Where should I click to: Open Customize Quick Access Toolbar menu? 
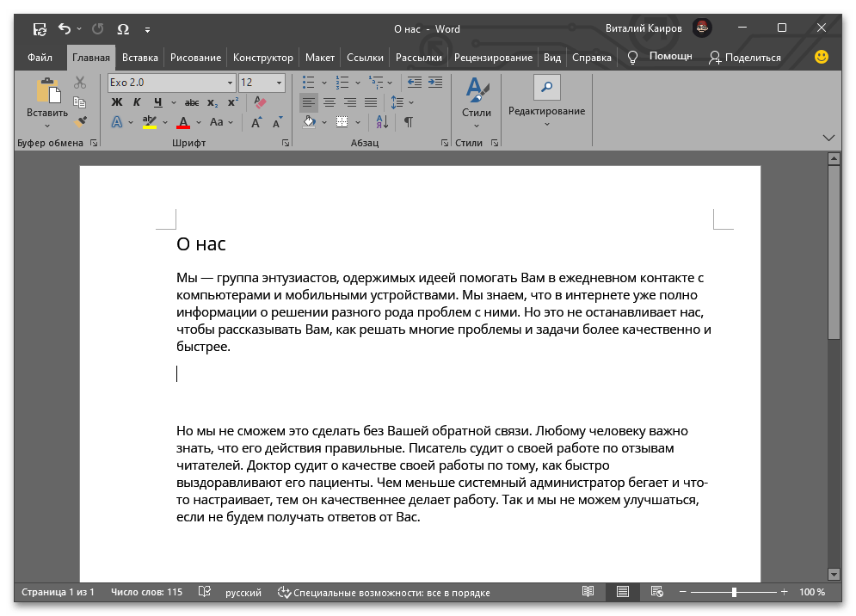pyautogui.click(x=147, y=29)
